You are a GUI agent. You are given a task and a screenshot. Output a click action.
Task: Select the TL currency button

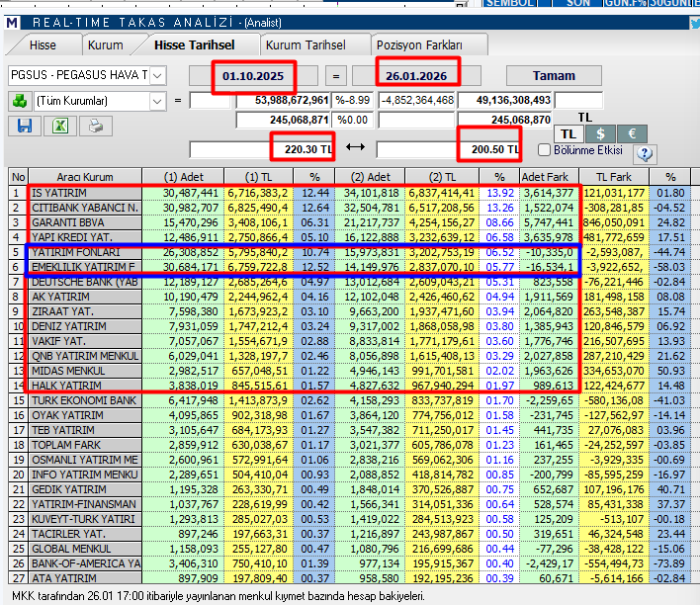(x=569, y=133)
